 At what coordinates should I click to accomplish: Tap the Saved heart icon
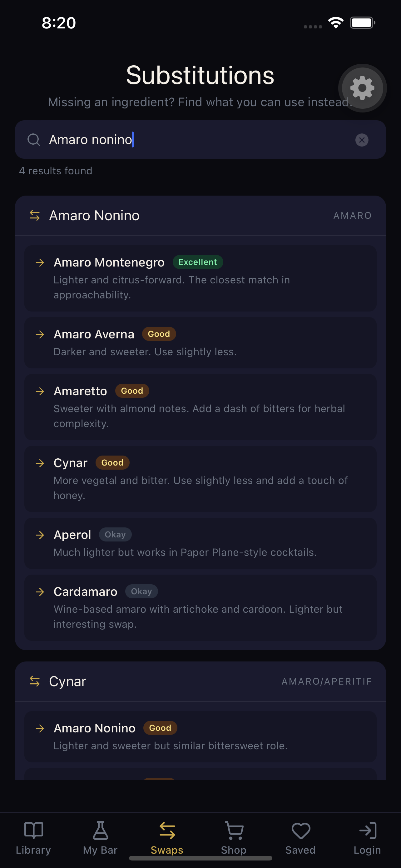point(300,831)
